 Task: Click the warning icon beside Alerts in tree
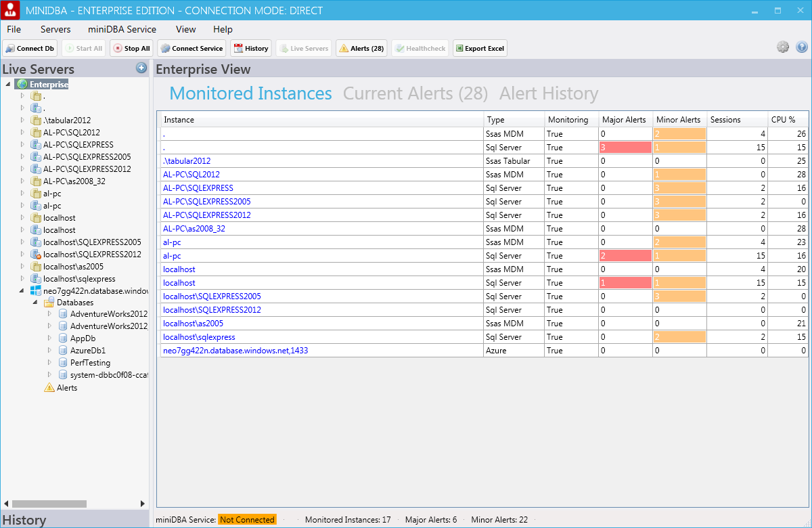[x=49, y=388]
